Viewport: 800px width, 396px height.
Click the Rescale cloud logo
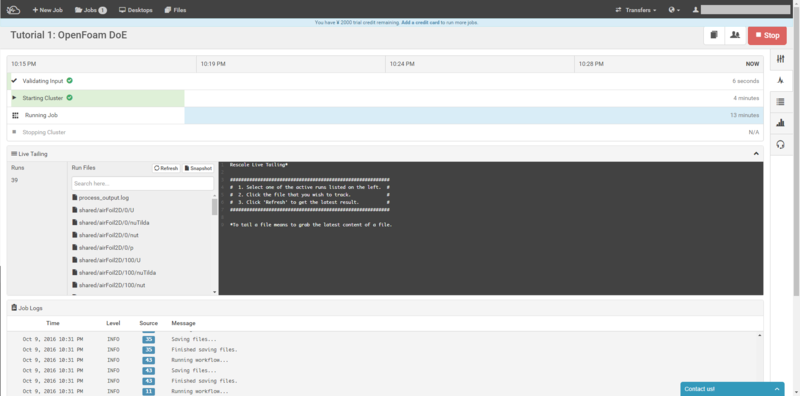pyautogui.click(x=13, y=10)
